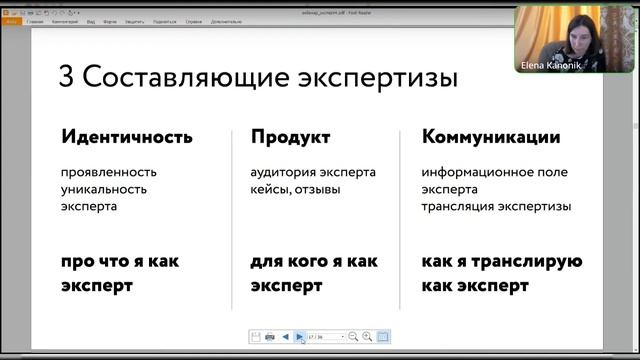
Task: Click the heading 'Продукт'
Action: pos(291,137)
